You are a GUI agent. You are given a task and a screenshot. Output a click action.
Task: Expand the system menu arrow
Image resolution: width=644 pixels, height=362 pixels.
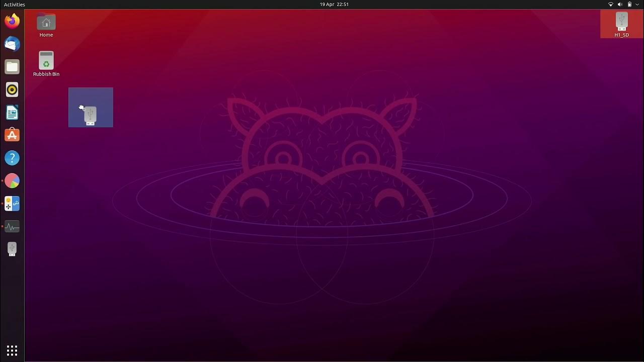pos(637,5)
